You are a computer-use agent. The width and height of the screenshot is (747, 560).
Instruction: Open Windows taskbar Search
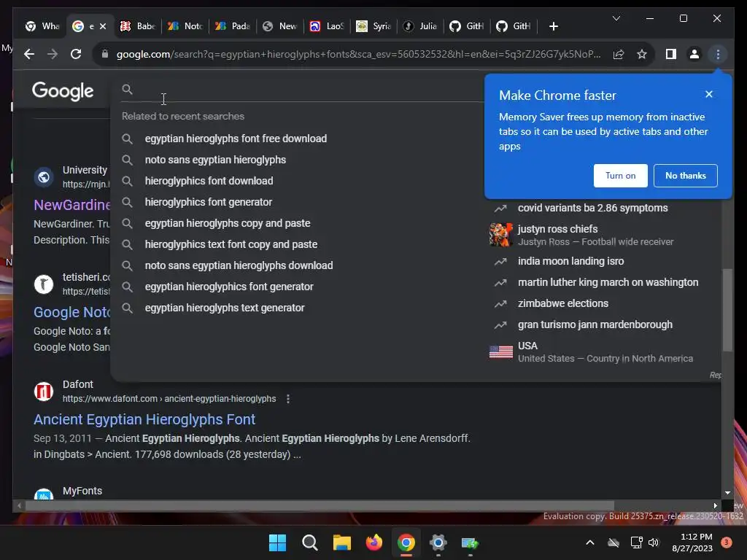(x=309, y=542)
